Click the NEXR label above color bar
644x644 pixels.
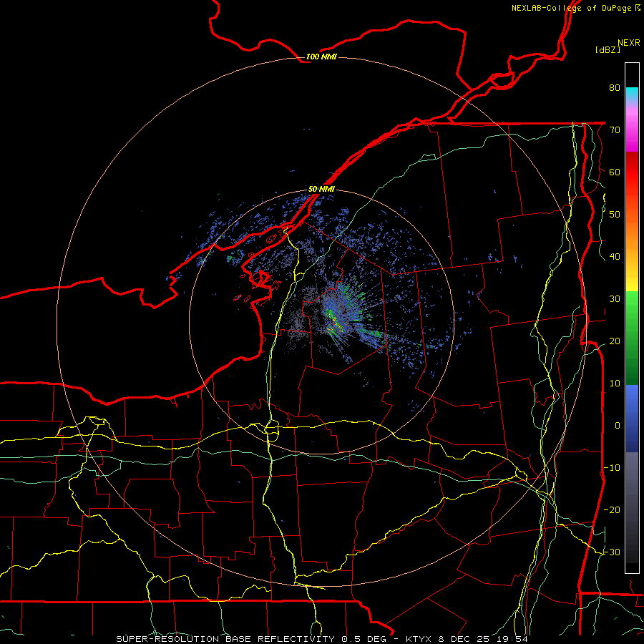tap(629, 43)
